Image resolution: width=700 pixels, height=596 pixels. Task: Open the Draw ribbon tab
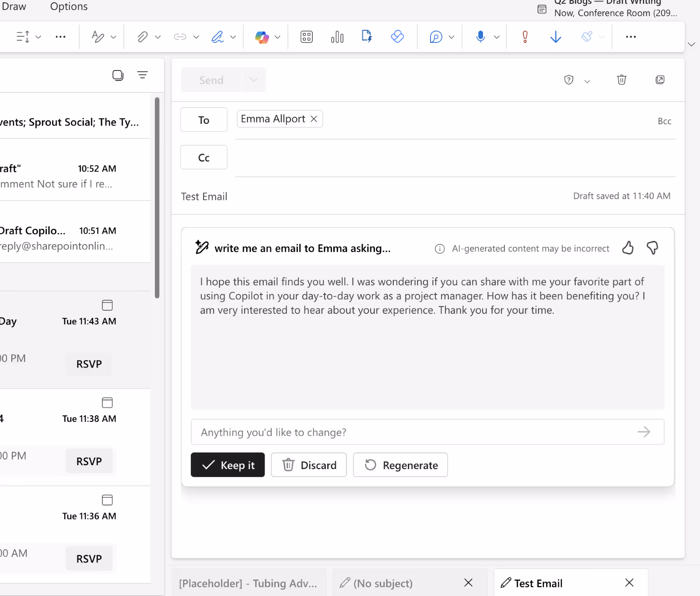point(14,7)
